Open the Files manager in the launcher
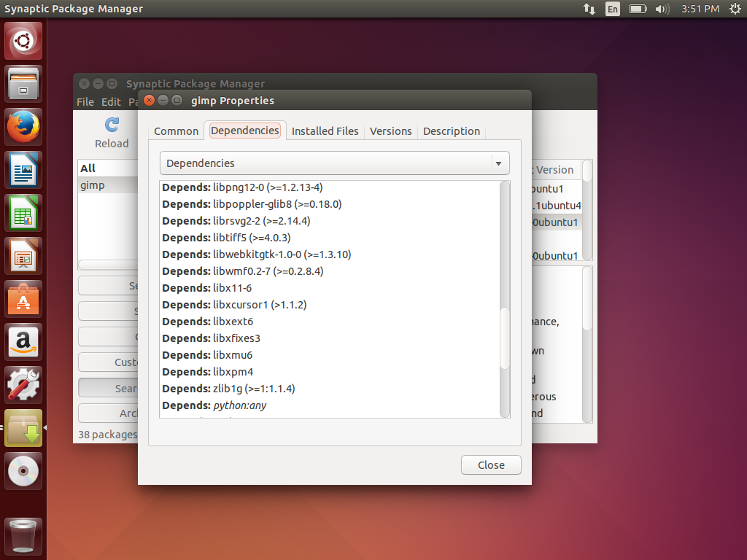The image size is (747, 560). tap(23, 85)
